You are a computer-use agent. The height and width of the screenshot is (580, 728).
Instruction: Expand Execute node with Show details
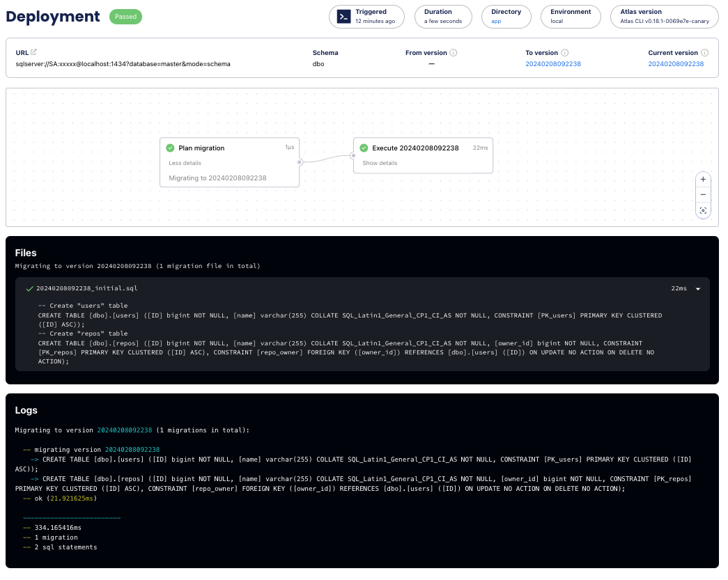click(380, 163)
